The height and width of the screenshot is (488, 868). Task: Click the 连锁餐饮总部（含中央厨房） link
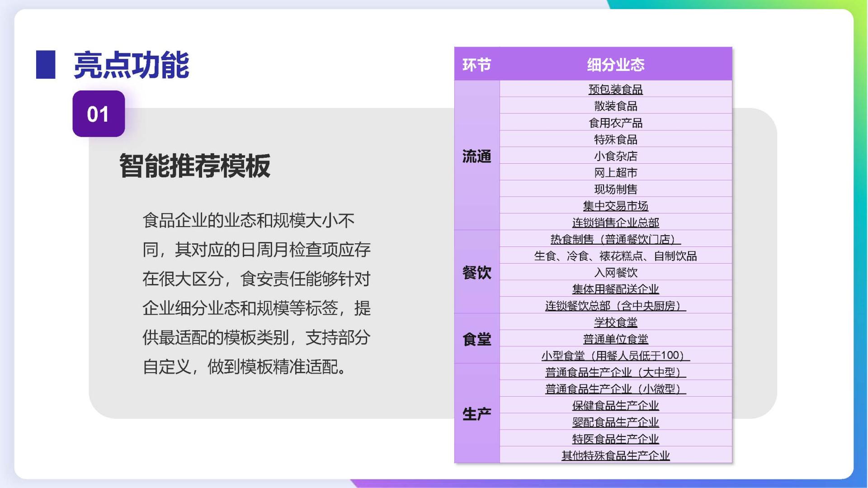[x=615, y=306]
